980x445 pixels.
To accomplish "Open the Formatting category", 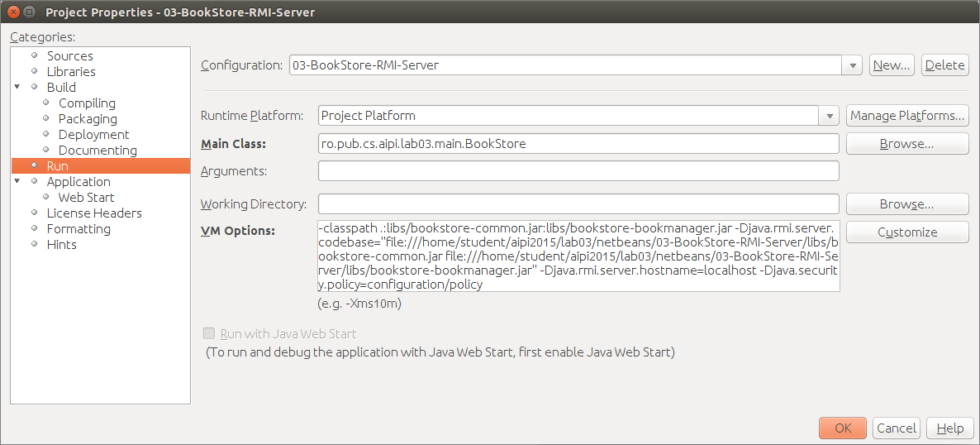I will coord(78,228).
